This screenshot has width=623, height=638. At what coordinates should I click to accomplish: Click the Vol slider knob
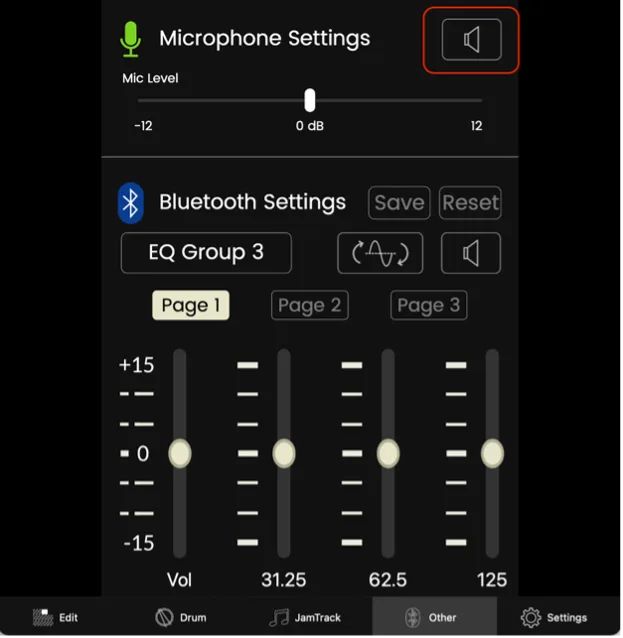(180, 454)
